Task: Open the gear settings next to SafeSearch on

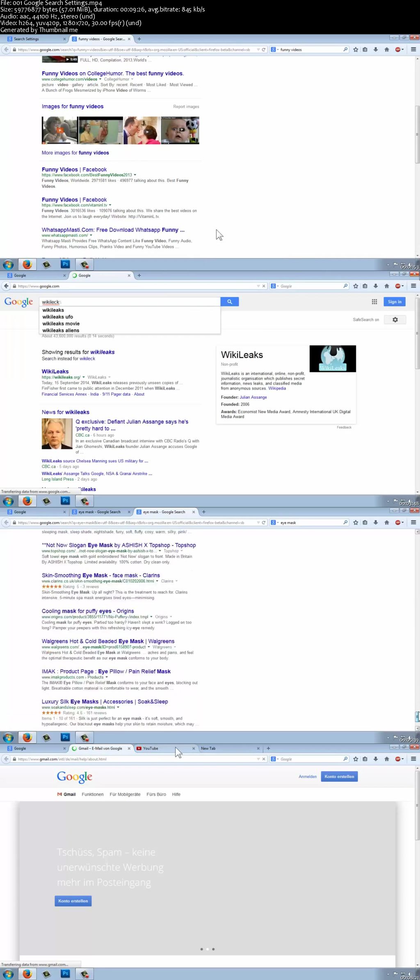Action: coord(395,319)
